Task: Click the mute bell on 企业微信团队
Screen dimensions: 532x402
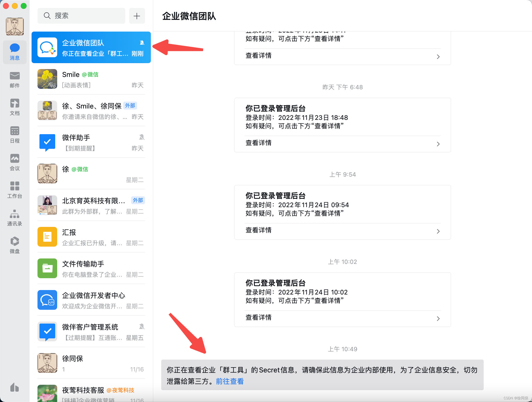Action: 142,43
